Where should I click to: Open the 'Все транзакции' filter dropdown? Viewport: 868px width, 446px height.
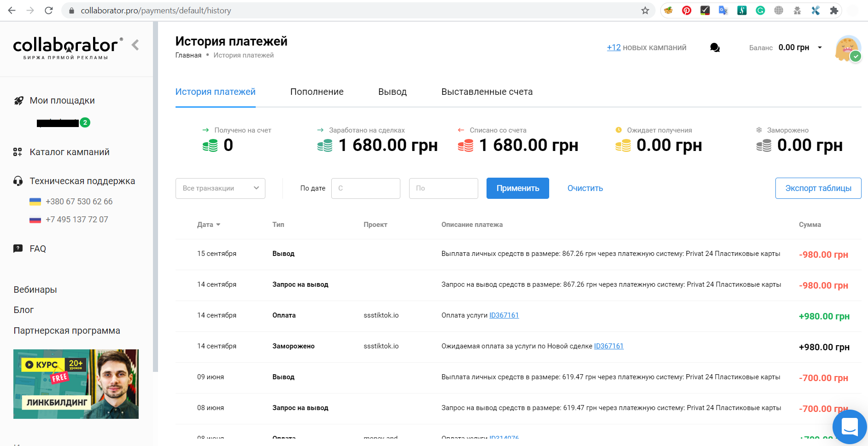(x=220, y=188)
